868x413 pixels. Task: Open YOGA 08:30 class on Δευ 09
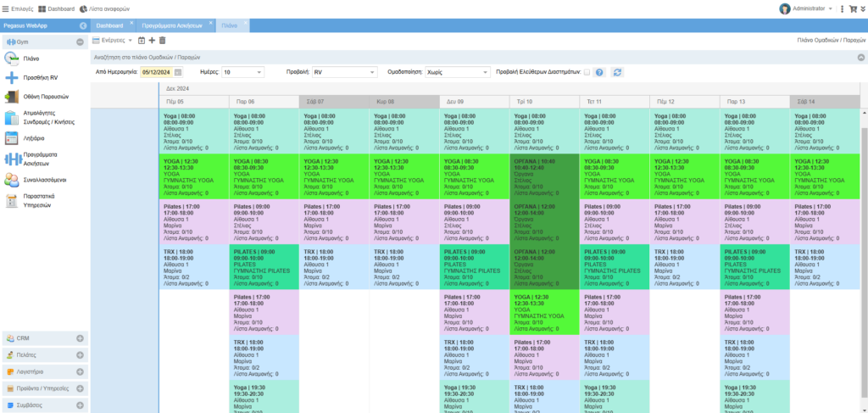(475, 176)
